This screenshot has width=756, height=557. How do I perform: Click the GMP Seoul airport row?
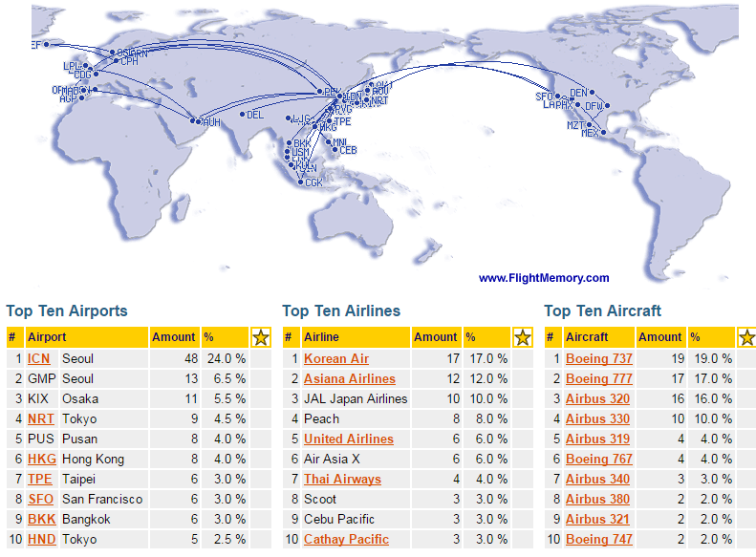139,378
